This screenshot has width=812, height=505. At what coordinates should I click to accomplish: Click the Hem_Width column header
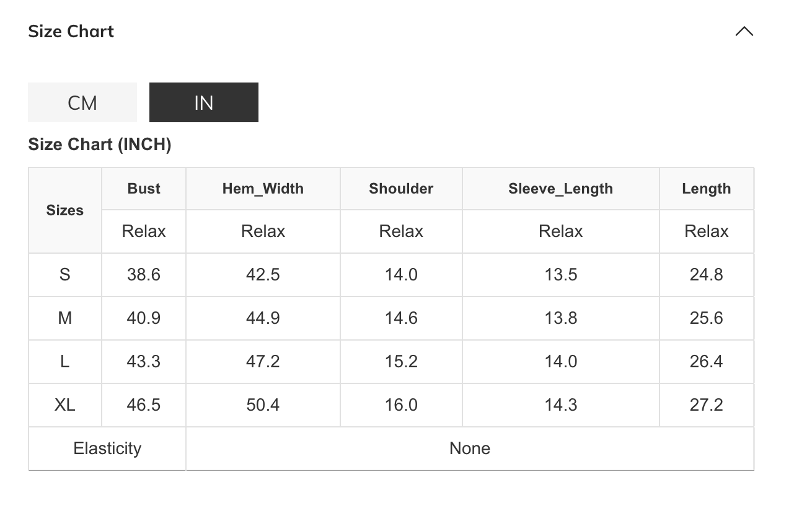click(x=263, y=189)
